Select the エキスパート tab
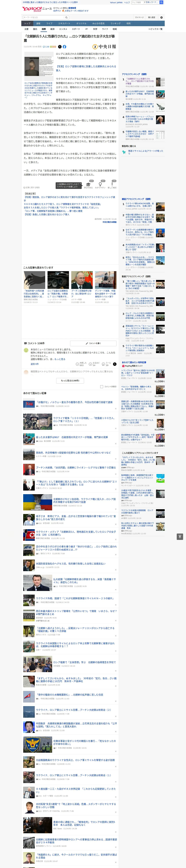The image size is (186, 868). click(64, 24)
